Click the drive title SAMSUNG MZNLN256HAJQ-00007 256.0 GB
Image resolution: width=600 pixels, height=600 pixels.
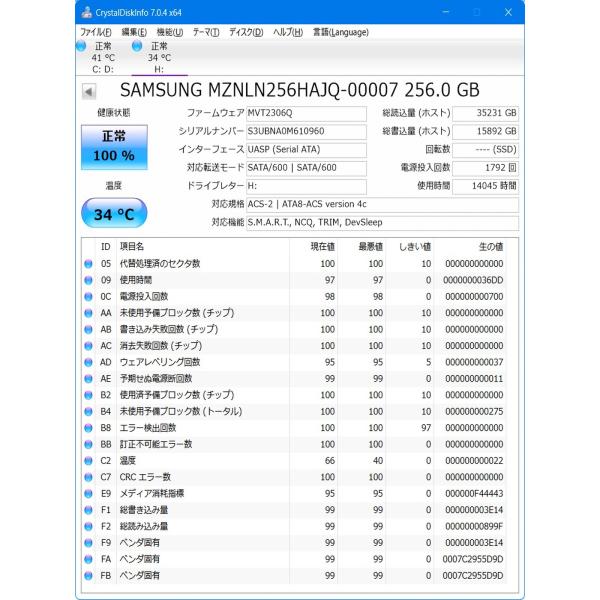point(300,90)
